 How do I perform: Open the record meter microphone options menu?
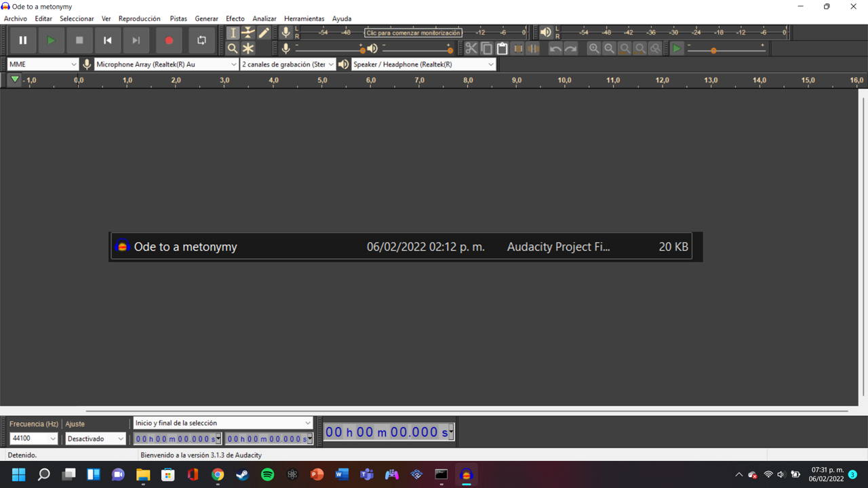pyautogui.click(x=286, y=33)
